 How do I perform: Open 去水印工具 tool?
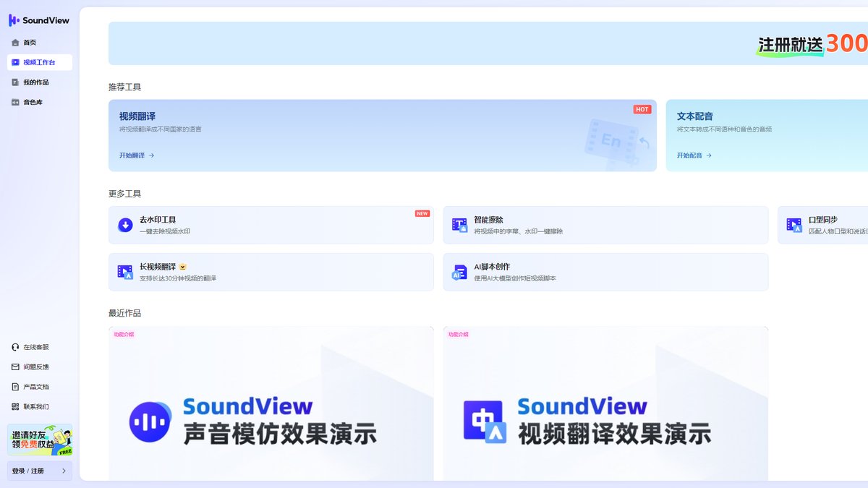pyautogui.click(x=271, y=225)
